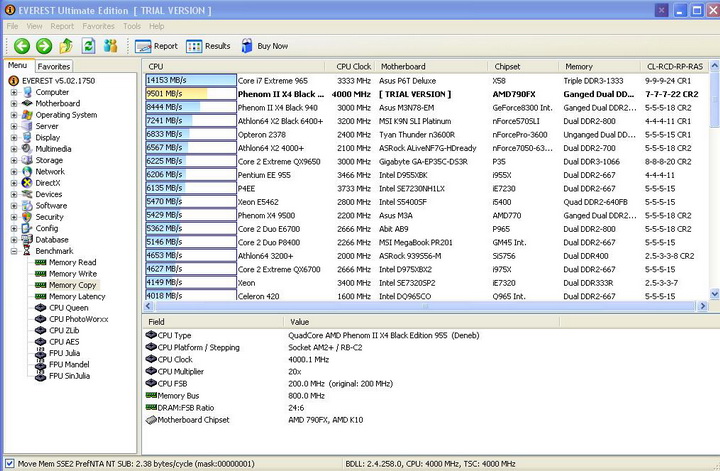720x471 pixels.
Task: Expand the Motherboard tree node
Action: tap(14, 103)
